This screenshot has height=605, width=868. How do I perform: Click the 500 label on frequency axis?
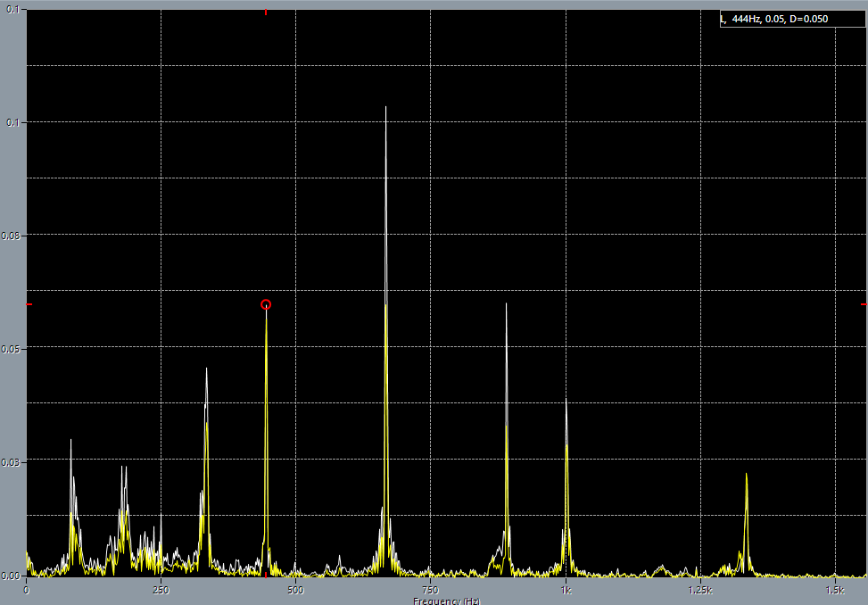pyautogui.click(x=295, y=591)
